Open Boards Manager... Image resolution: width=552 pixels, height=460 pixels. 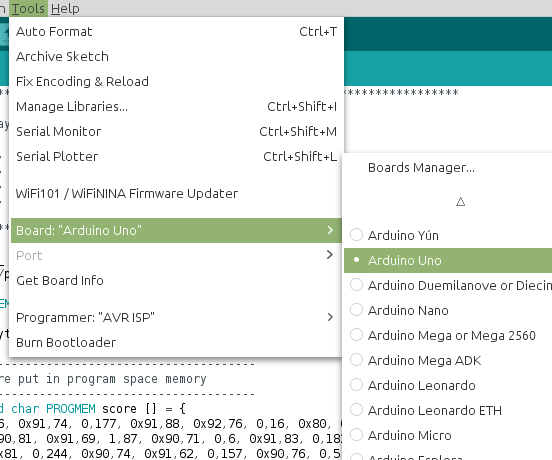pos(448,168)
